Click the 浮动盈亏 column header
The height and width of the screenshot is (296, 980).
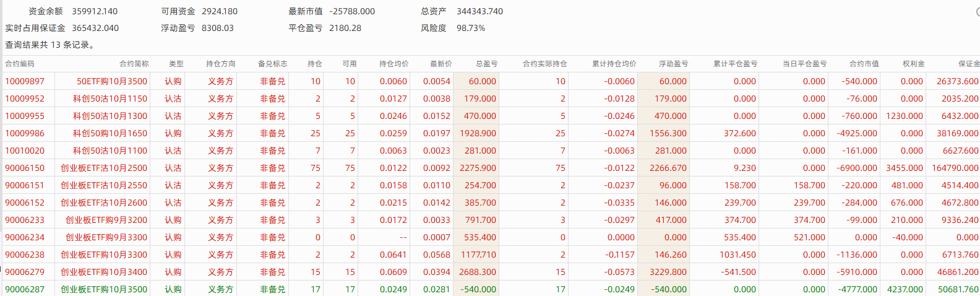pyautogui.click(x=673, y=64)
